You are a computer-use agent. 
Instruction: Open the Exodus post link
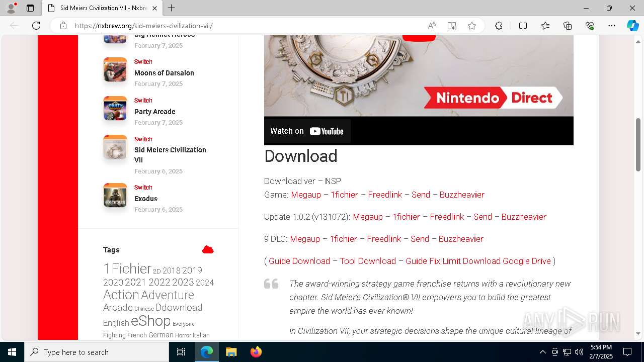(146, 199)
